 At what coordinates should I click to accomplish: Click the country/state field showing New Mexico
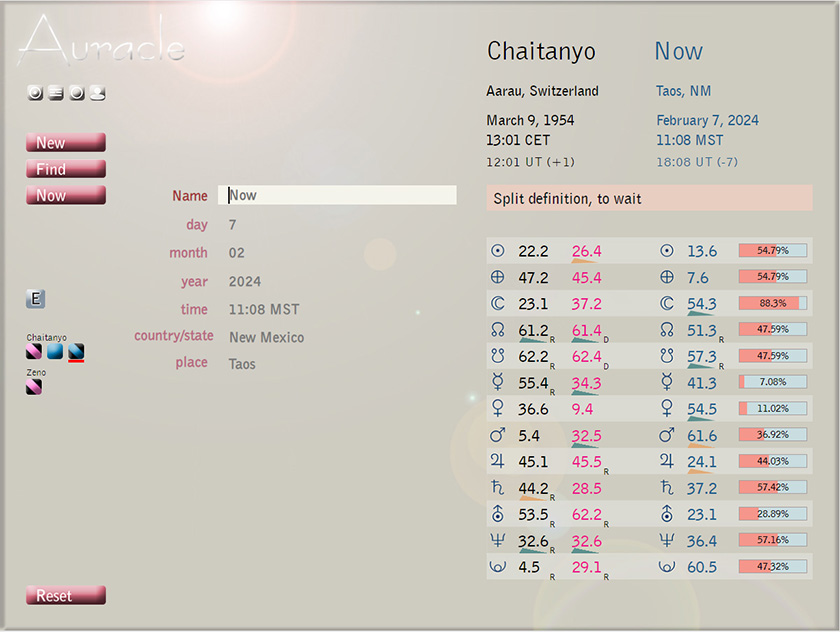pos(267,338)
